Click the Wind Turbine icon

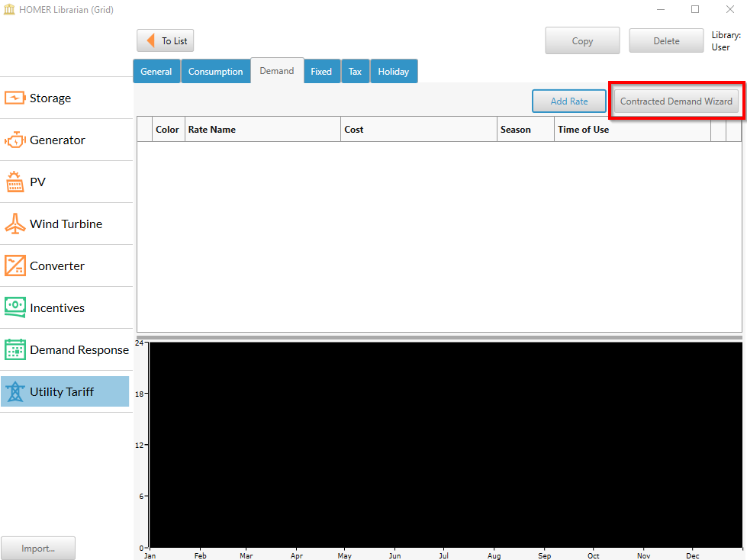coord(15,224)
